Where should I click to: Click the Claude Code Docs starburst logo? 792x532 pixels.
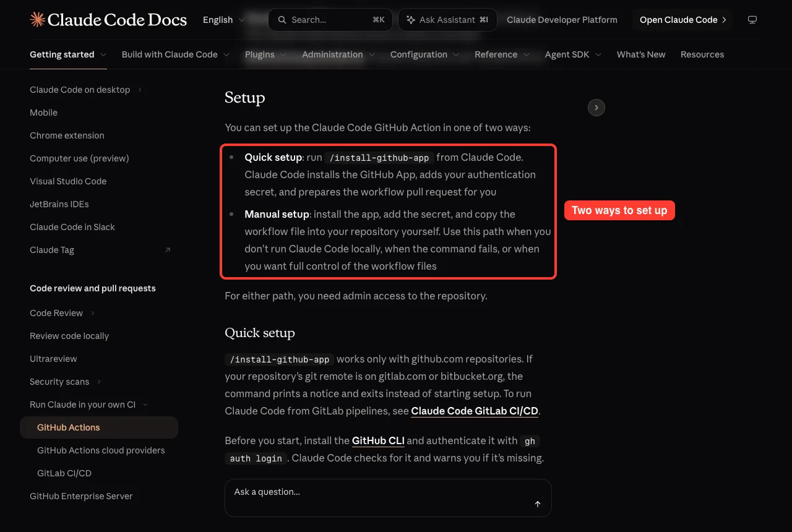coord(37,20)
